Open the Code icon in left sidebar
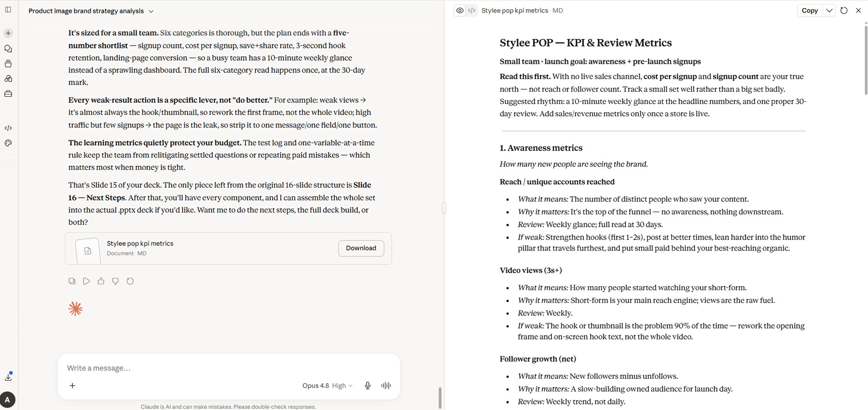This screenshot has width=868, height=410. click(8, 128)
